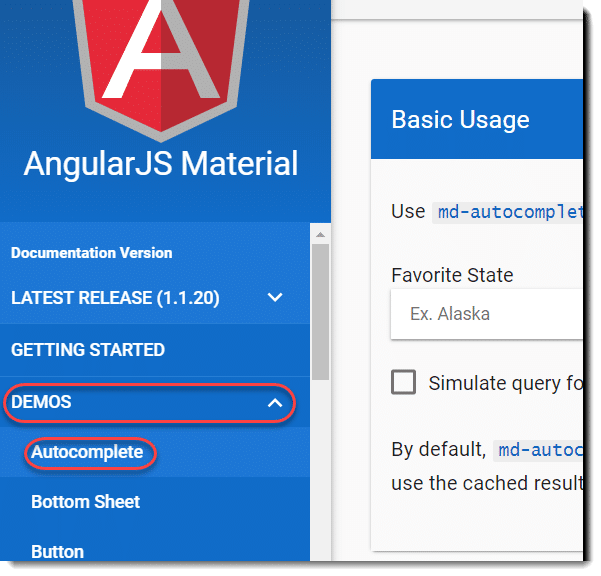
Task: Click the Favorite State field label
Action: [452, 275]
